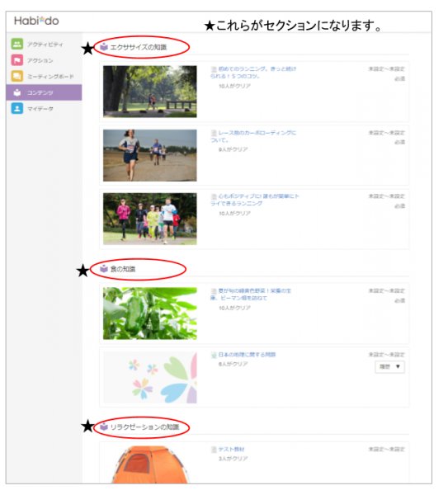Click the green pepper plant thumbnail
448x495 pixels.
point(150,313)
